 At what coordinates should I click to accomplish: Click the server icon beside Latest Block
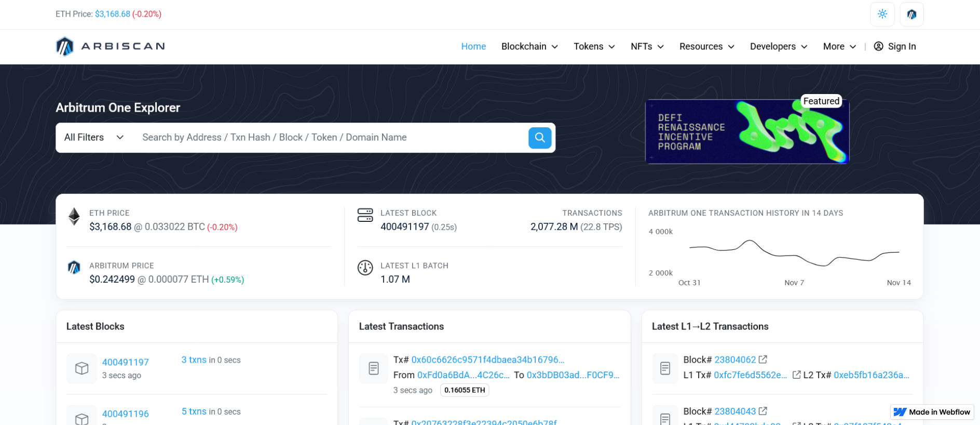pyautogui.click(x=365, y=215)
